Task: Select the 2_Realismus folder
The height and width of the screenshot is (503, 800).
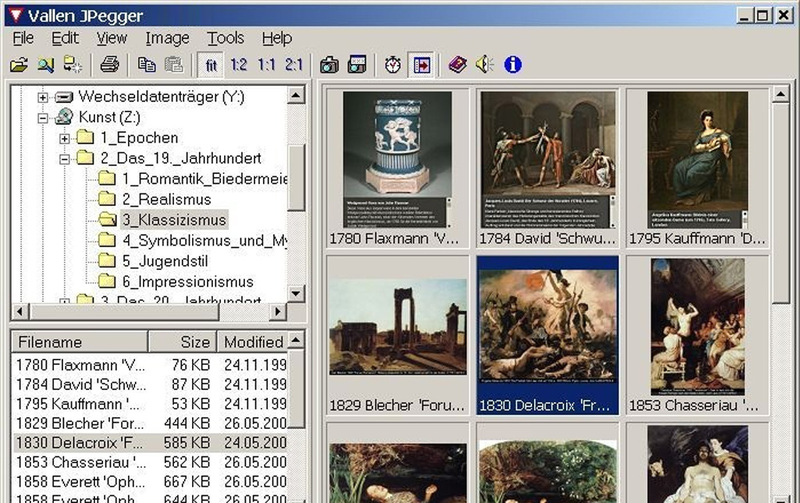Action: (x=166, y=199)
